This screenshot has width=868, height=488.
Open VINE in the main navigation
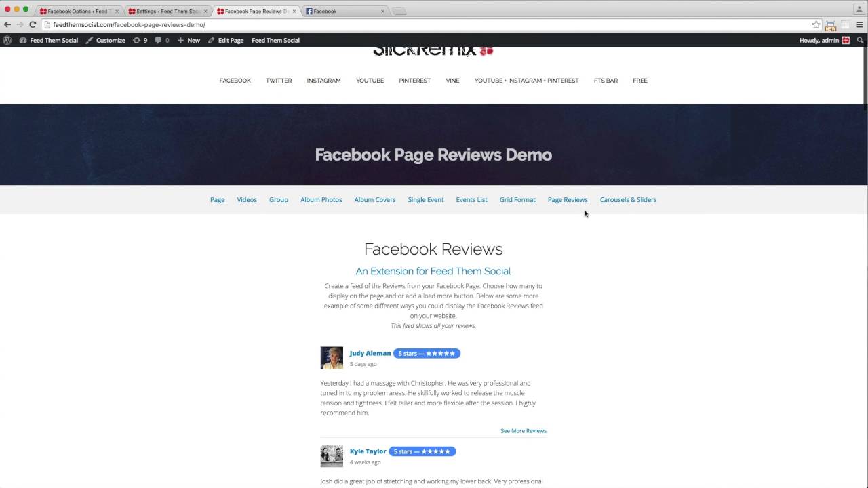coord(452,81)
